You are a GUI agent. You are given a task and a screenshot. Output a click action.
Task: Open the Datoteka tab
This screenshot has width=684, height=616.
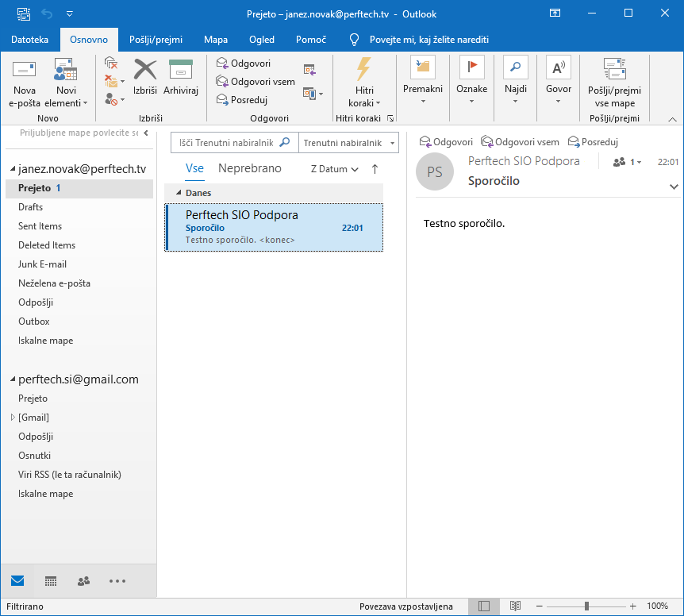29,40
